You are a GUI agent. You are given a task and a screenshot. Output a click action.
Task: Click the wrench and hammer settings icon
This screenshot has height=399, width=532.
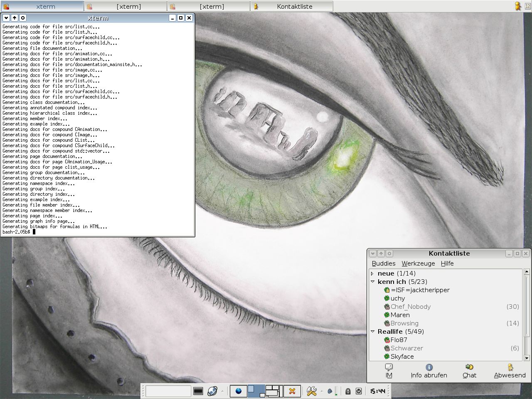click(312, 391)
